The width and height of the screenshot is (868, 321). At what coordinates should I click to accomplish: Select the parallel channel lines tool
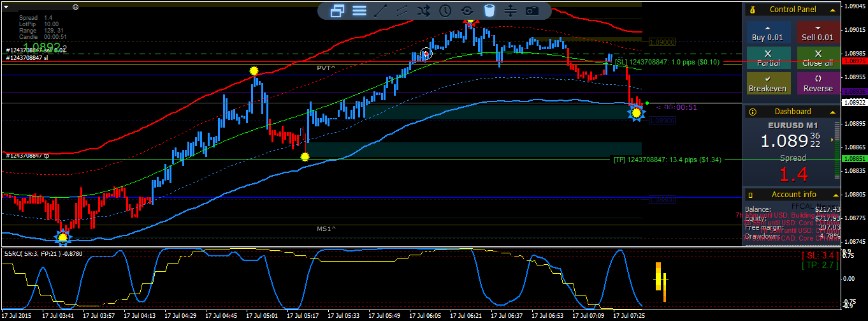pos(401,10)
